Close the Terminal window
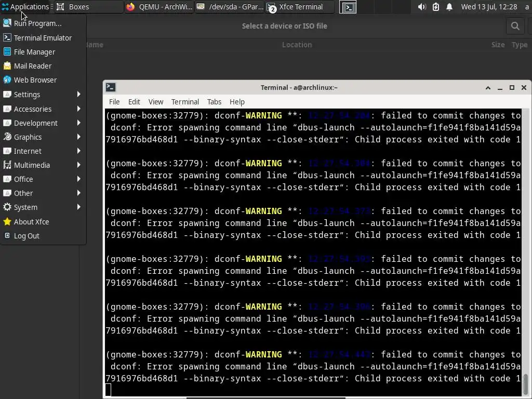 [524, 87]
